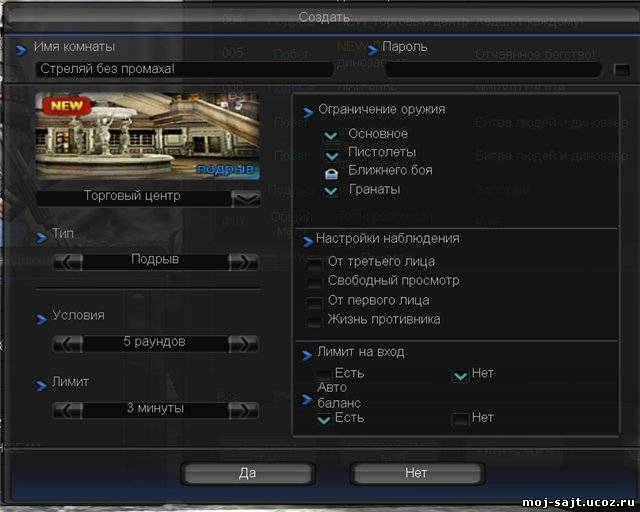Enable От третьего лица observation checkbox
640x512 pixels.
tap(314, 264)
